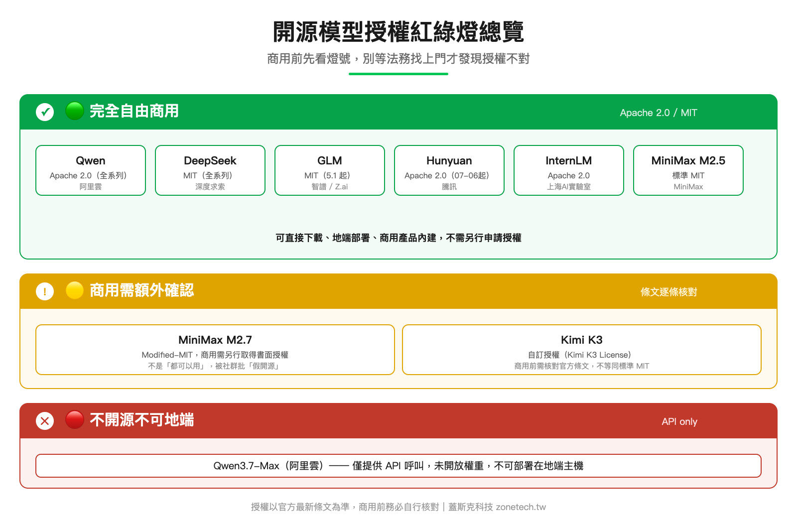Select the GLM model card
Screen dimensions: 797x532
pyautogui.click(x=330, y=170)
